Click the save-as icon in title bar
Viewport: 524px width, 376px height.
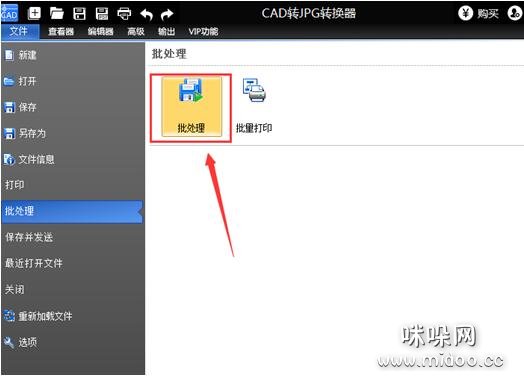[102, 13]
